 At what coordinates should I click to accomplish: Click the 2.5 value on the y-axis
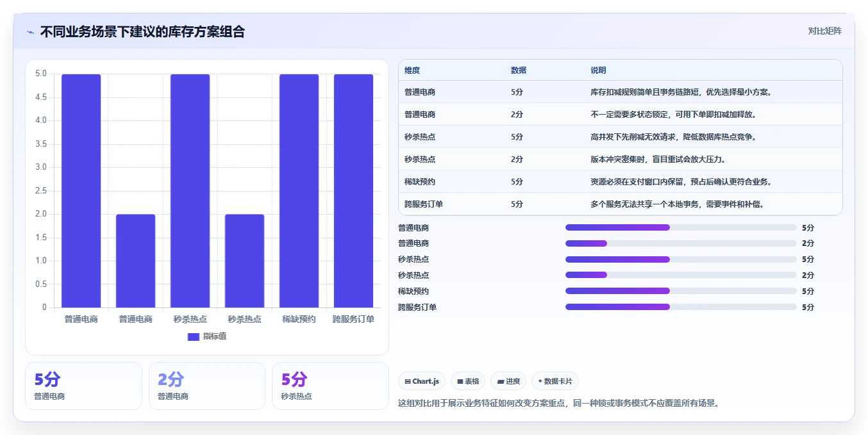[41, 190]
